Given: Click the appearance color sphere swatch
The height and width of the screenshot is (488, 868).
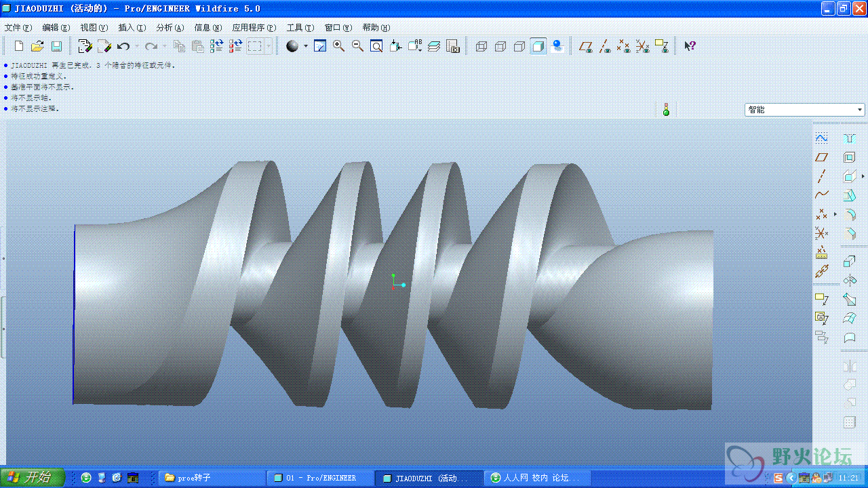Looking at the screenshot, I should [x=292, y=46].
